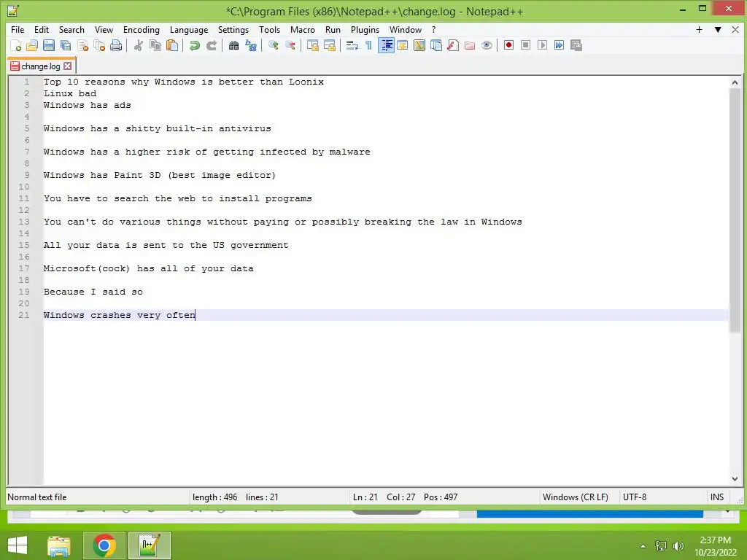Click line number 15 in the margin
Viewport: 747px width, 560px height.
pyautogui.click(x=24, y=245)
